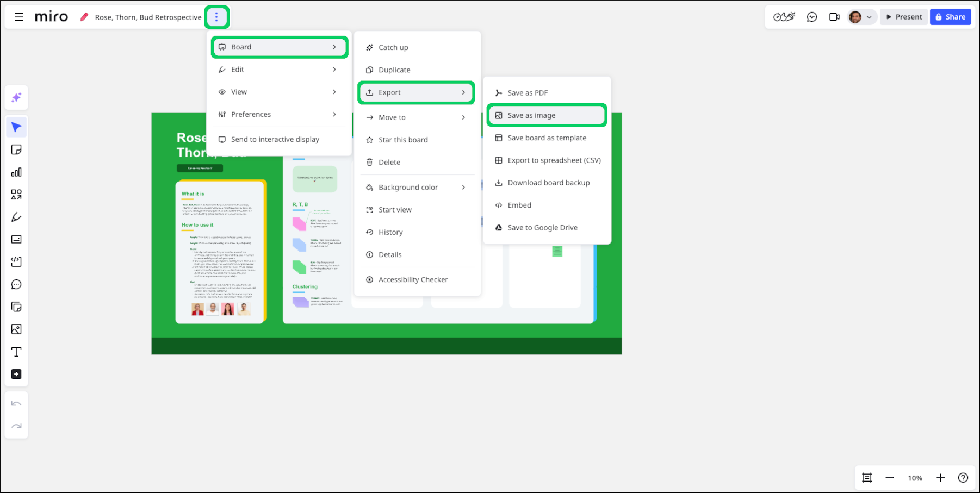Click the video call camera icon

pos(834,17)
